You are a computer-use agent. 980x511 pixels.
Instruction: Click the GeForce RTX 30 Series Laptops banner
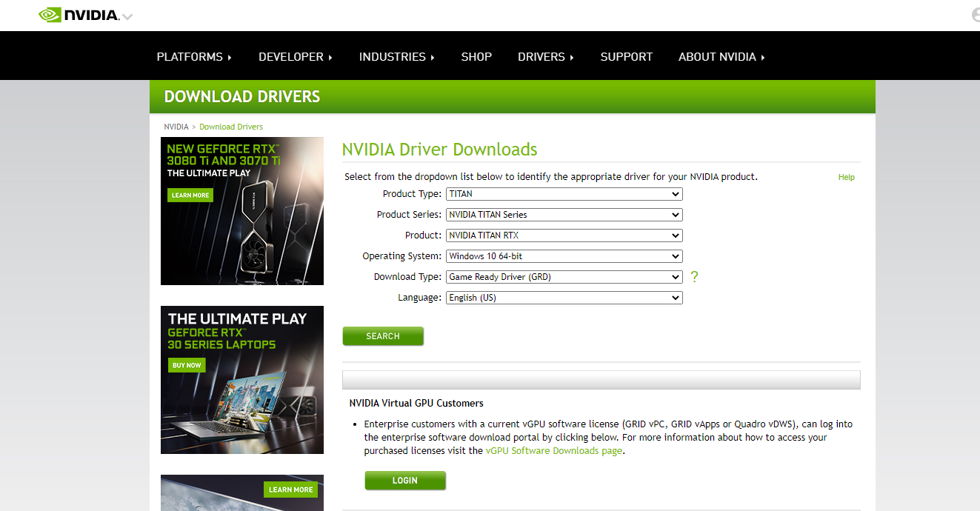click(x=242, y=380)
